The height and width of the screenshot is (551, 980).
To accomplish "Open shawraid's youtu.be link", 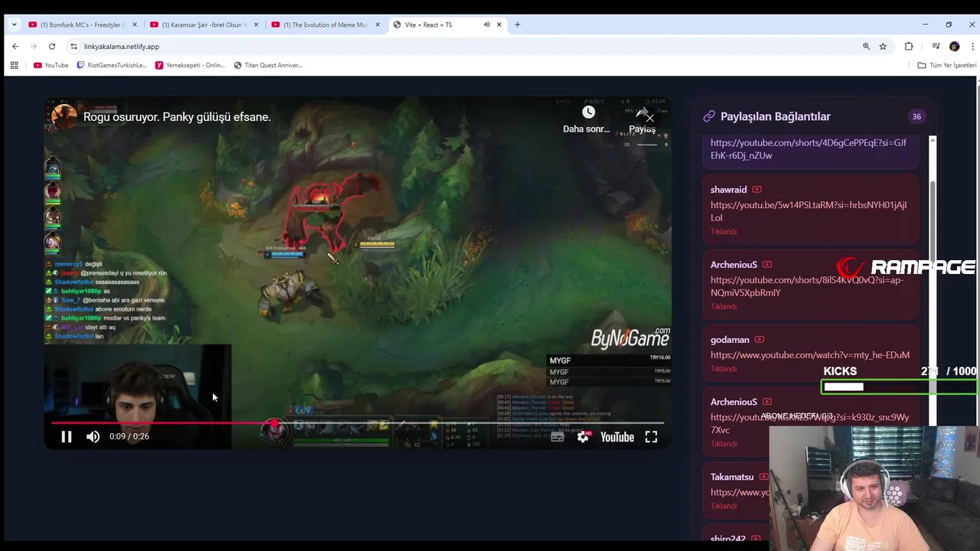I will [x=808, y=211].
